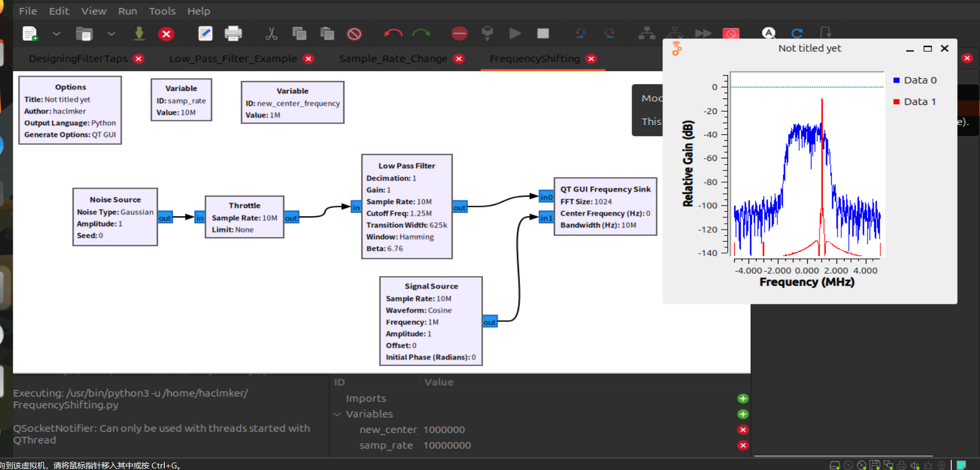
Task: Toggle the Data 0 trace in legend
Action: (915, 80)
